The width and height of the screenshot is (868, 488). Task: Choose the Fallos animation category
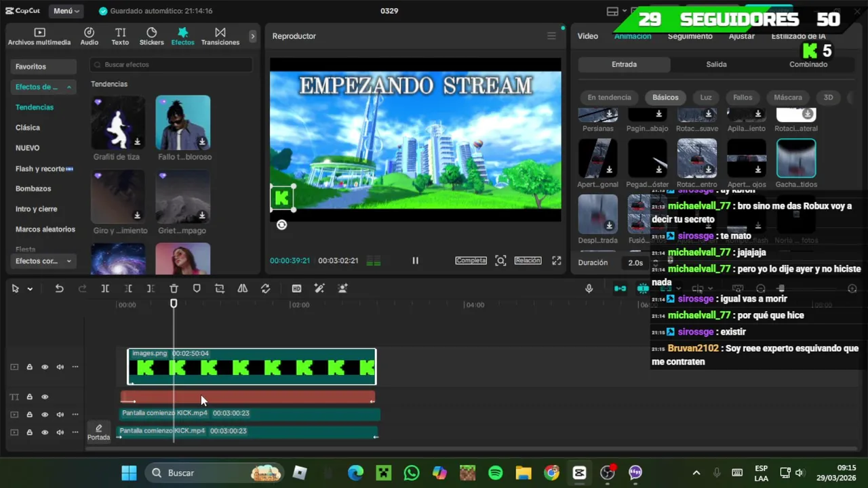pyautogui.click(x=743, y=97)
